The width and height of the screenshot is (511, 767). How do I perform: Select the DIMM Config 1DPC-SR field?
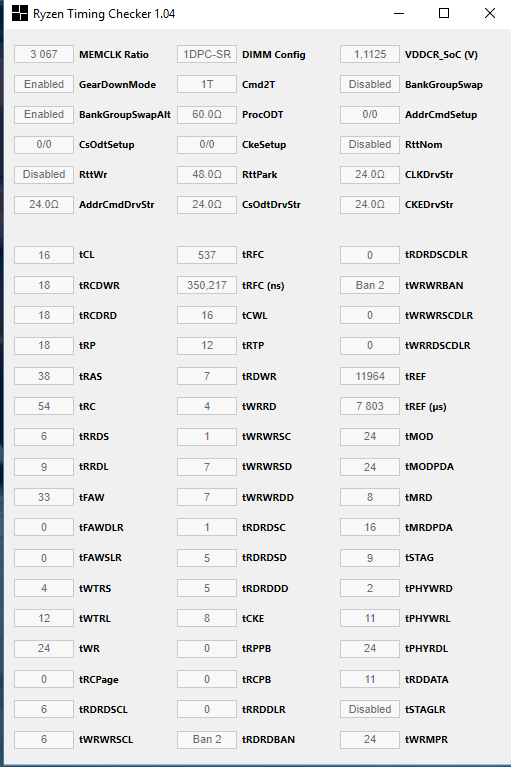tap(207, 54)
